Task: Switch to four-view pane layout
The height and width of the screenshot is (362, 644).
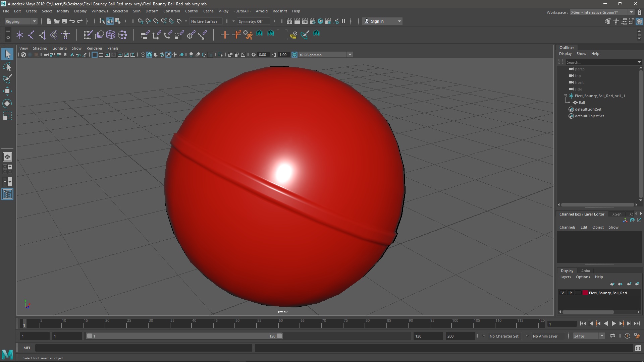Action: [7, 169]
